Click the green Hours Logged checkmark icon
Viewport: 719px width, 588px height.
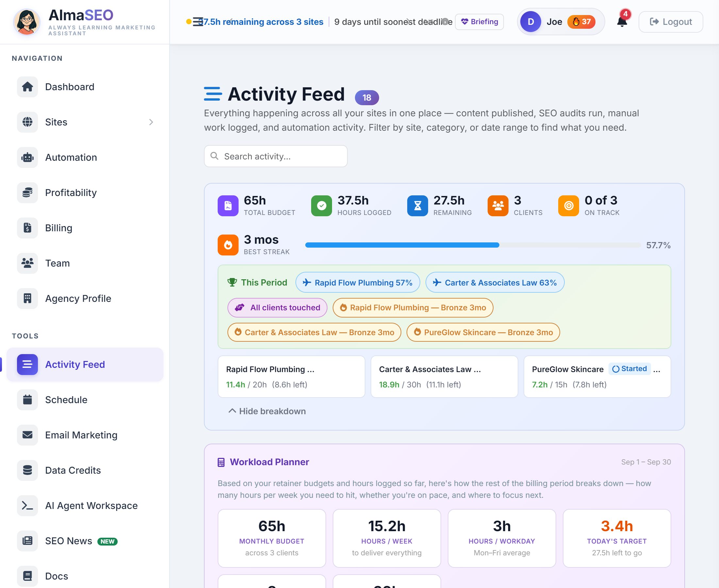[322, 205]
